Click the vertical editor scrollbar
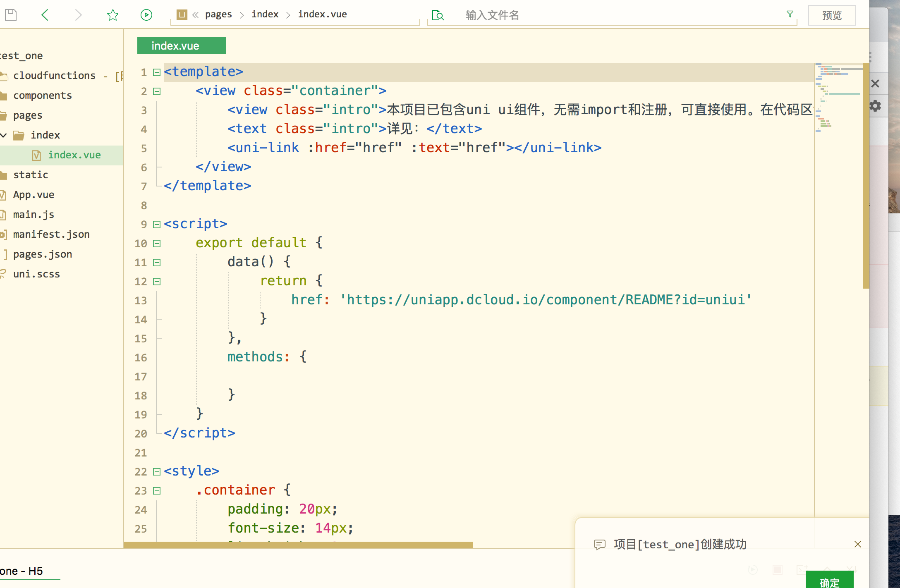900x588 pixels. coord(866,176)
